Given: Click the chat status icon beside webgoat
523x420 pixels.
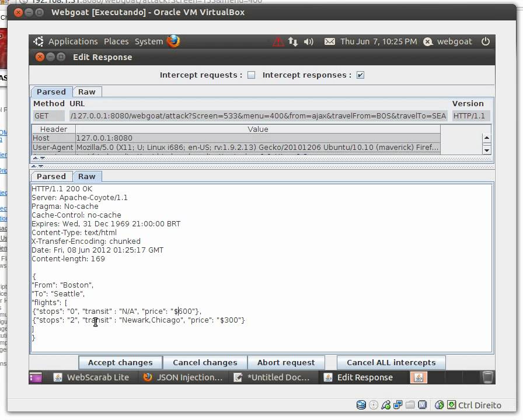Looking at the screenshot, I should 428,41.
